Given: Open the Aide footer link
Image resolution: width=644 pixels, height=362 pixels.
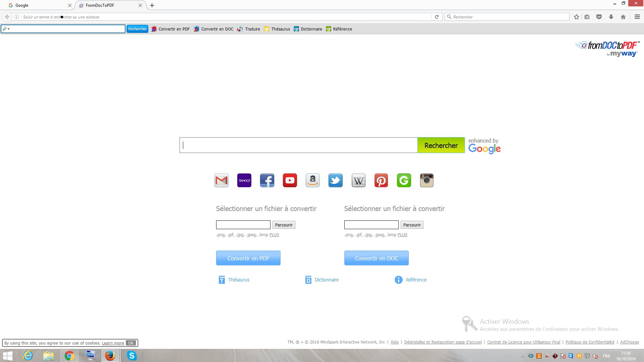Looking at the screenshot, I should (395, 342).
